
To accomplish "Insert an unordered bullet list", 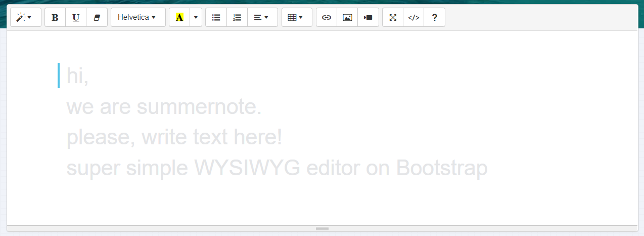I will (216, 17).
